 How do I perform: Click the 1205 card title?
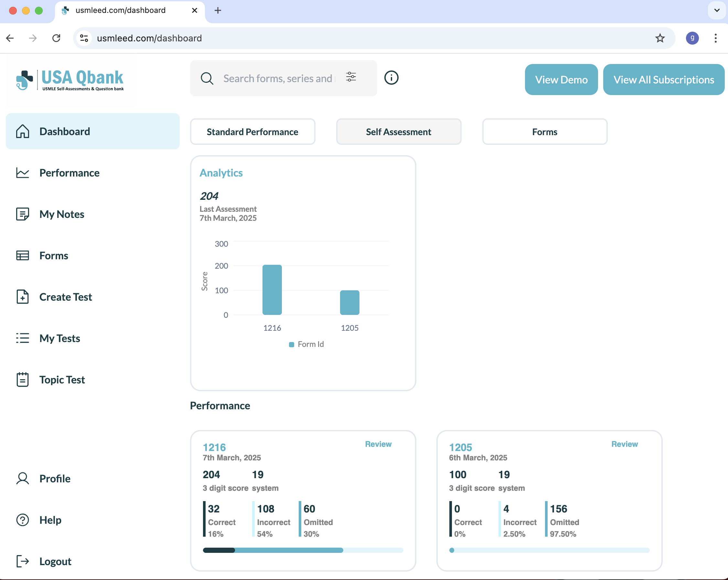[x=460, y=447]
